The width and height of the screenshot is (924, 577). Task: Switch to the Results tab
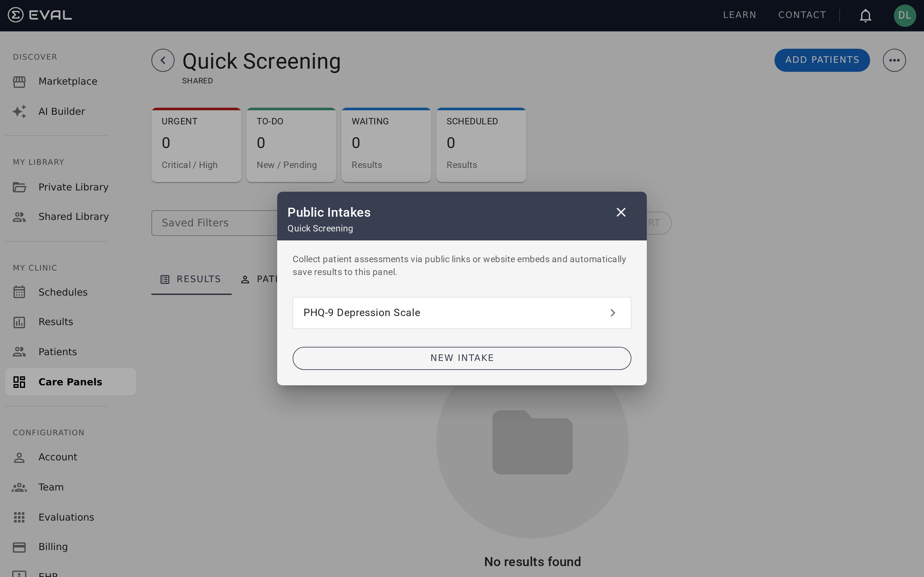click(x=191, y=279)
